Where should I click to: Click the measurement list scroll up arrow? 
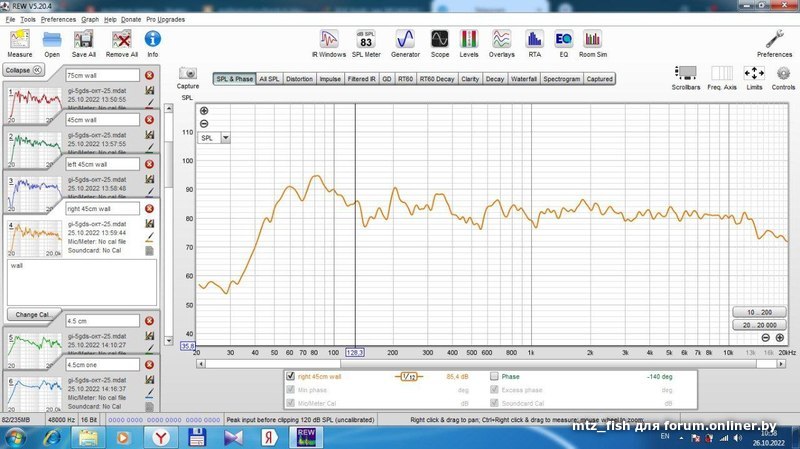[168, 109]
